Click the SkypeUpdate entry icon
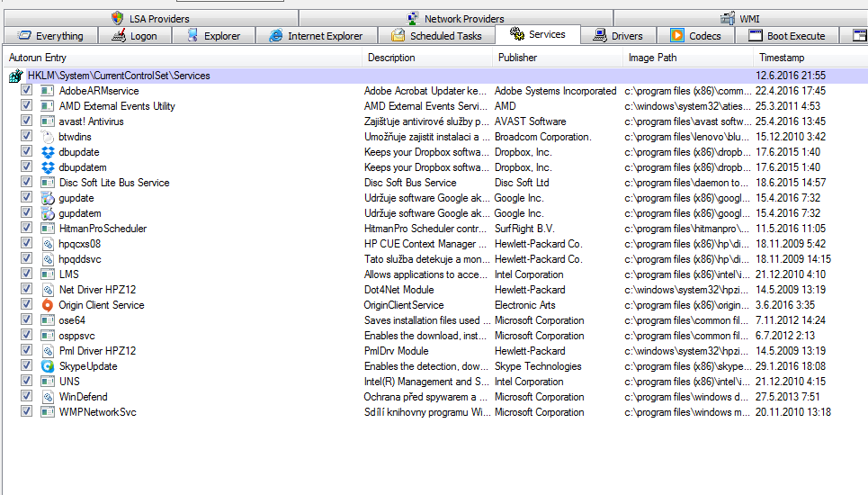This screenshot has height=495, width=868. coord(48,366)
